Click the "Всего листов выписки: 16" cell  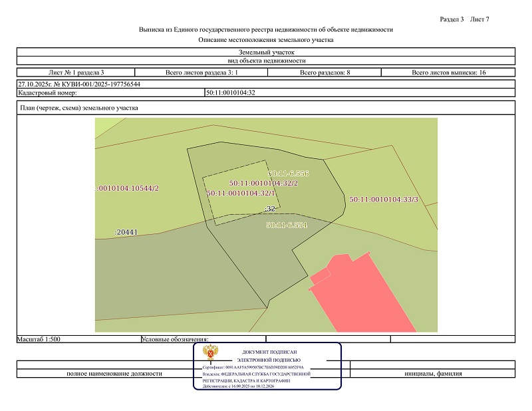click(x=449, y=72)
